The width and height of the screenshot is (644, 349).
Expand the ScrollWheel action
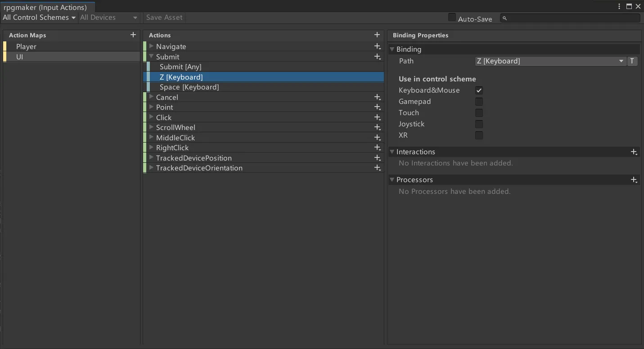[x=152, y=127]
